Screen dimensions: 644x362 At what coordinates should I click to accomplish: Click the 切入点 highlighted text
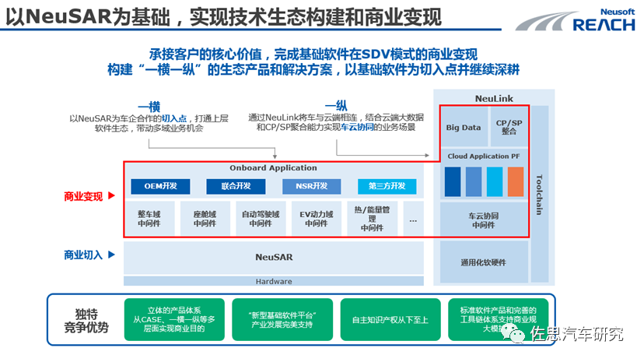pos(174,119)
